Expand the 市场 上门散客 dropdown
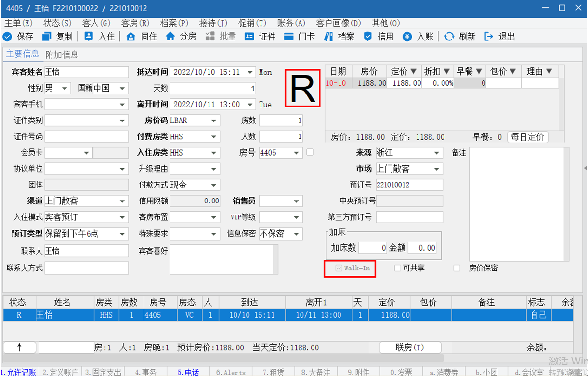The height and width of the screenshot is (376, 588). [x=437, y=169]
